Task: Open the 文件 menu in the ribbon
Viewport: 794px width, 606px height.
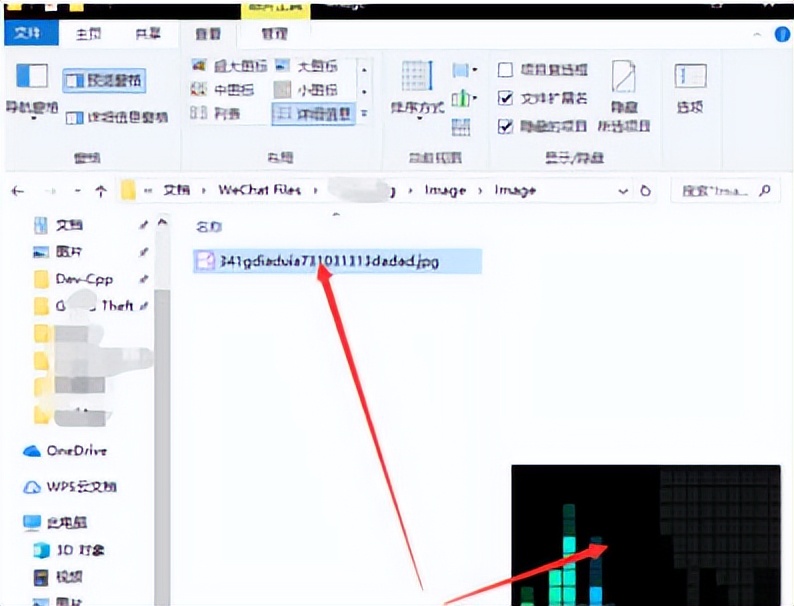Action: point(31,33)
